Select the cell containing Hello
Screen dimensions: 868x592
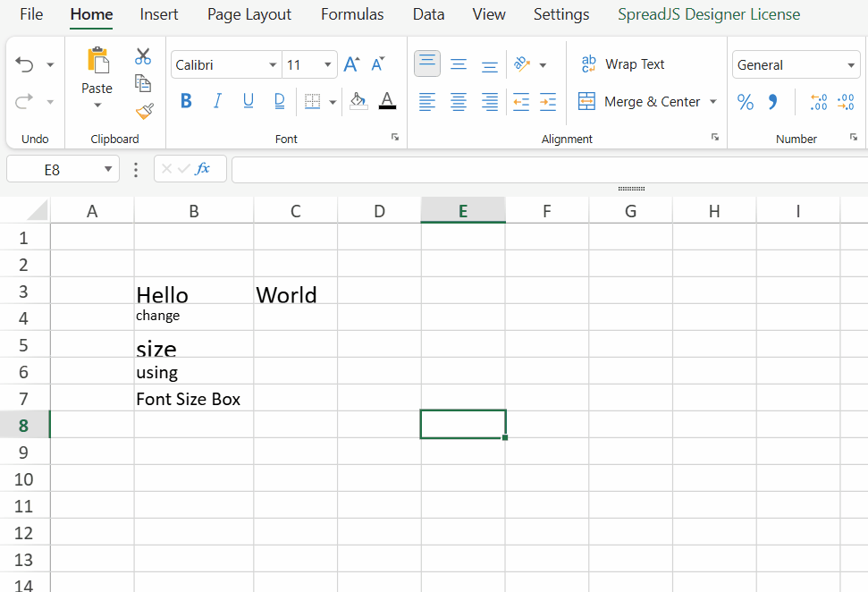(194, 291)
